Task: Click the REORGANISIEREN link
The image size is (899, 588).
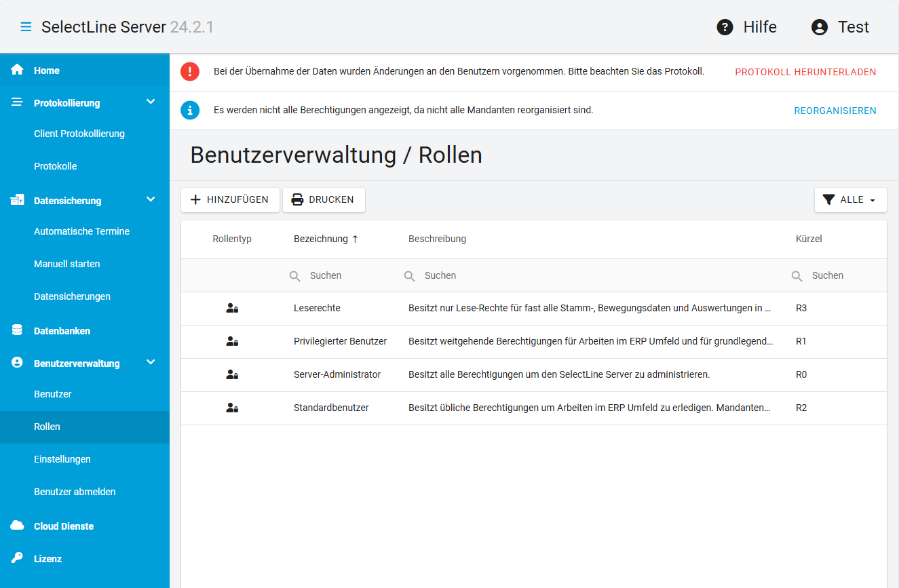Action: [835, 111]
